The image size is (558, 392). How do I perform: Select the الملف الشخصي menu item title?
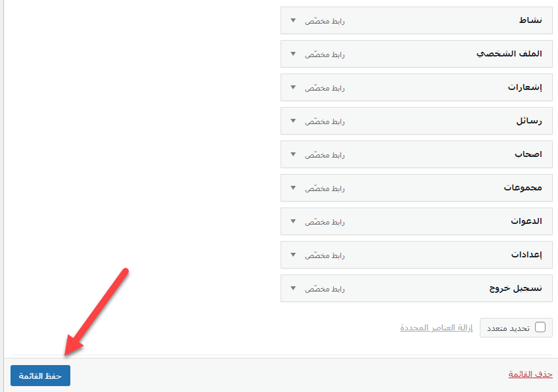tap(509, 54)
